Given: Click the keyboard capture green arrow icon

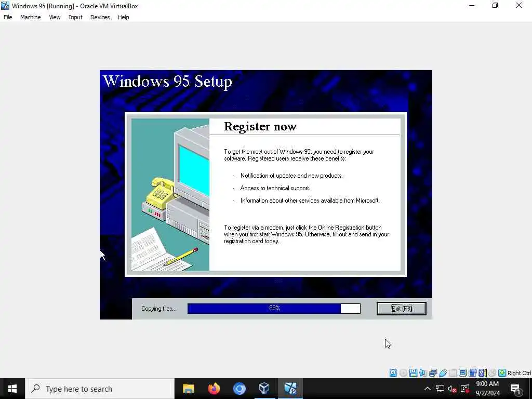Looking at the screenshot, I should pyautogui.click(x=502, y=373).
